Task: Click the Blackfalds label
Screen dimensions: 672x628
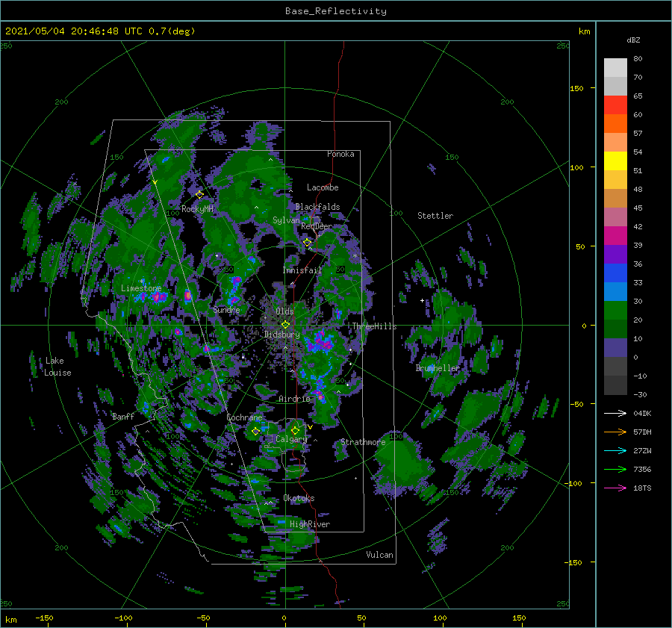Action: pos(317,207)
